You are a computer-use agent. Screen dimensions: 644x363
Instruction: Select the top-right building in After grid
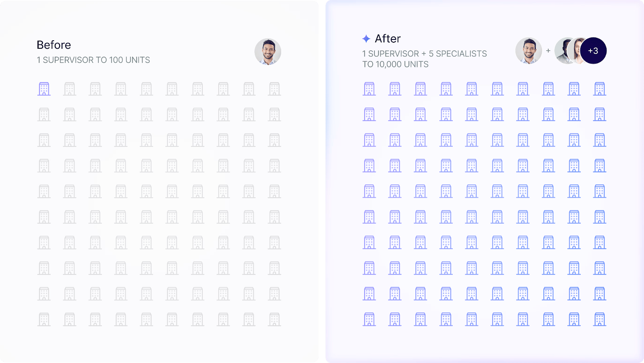600,89
